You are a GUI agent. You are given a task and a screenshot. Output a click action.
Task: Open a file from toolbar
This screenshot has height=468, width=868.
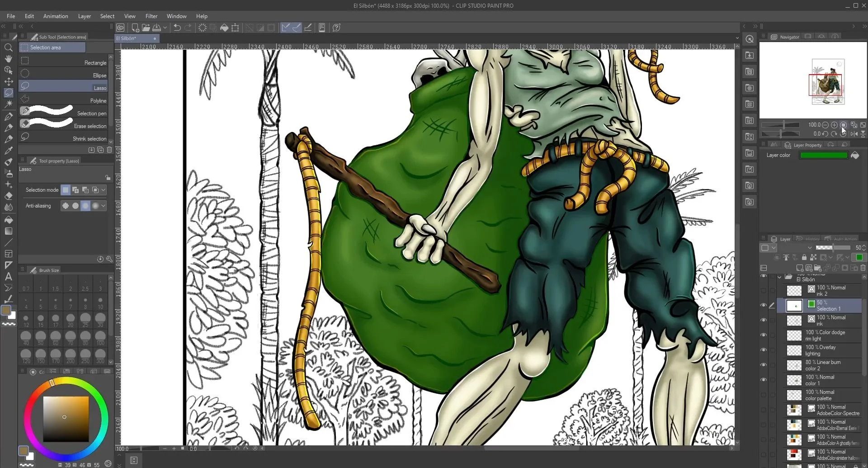click(146, 28)
